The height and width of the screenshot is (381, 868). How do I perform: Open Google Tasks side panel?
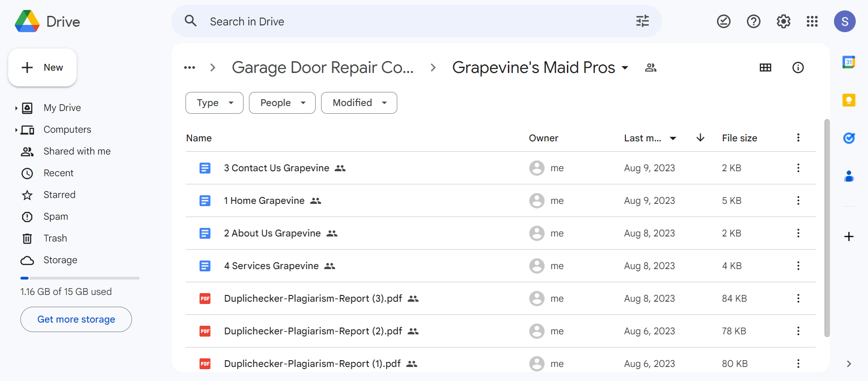click(x=849, y=138)
